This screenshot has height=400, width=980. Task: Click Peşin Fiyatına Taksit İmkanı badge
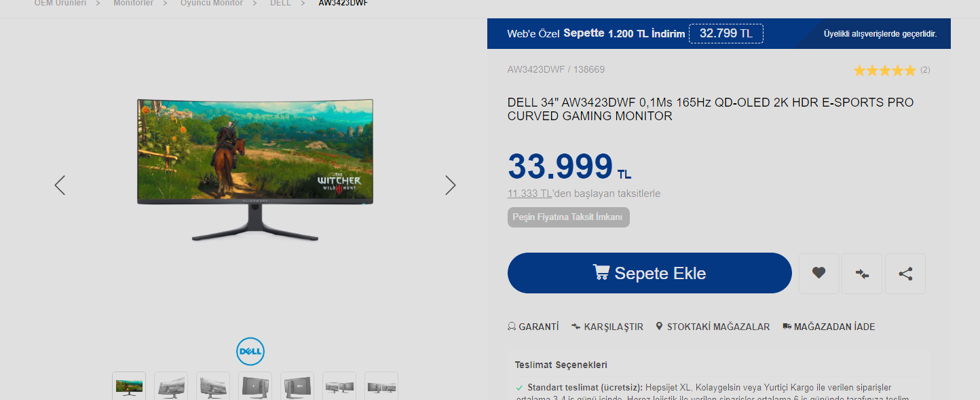coord(569,217)
